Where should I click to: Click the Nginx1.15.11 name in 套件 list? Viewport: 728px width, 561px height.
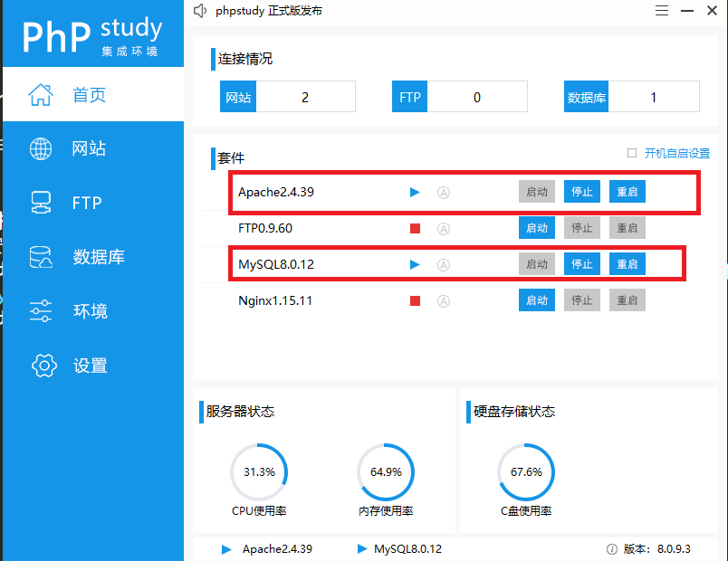pyautogui.click(x=275, y=300)
